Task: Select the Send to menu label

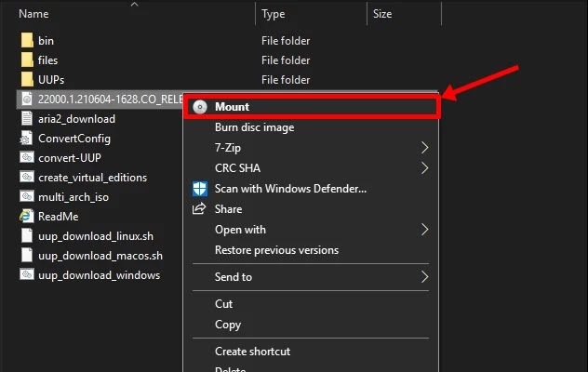Action: [234, 277]
